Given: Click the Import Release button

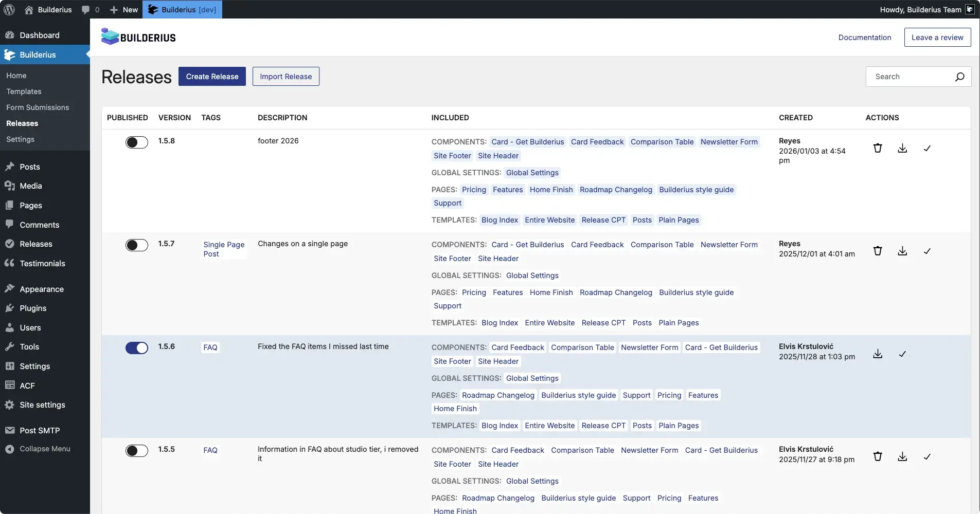Looking at the screenshot, I should tap(286, 77).
